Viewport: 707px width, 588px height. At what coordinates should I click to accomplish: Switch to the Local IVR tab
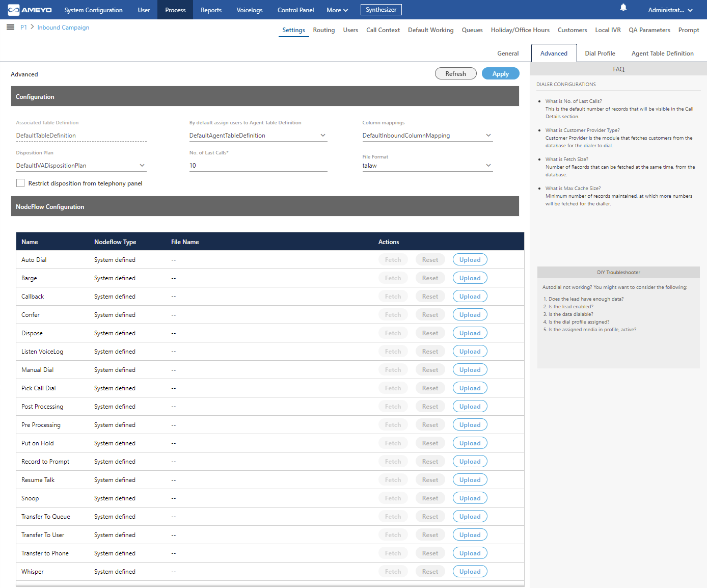click(x=608, y=30)
